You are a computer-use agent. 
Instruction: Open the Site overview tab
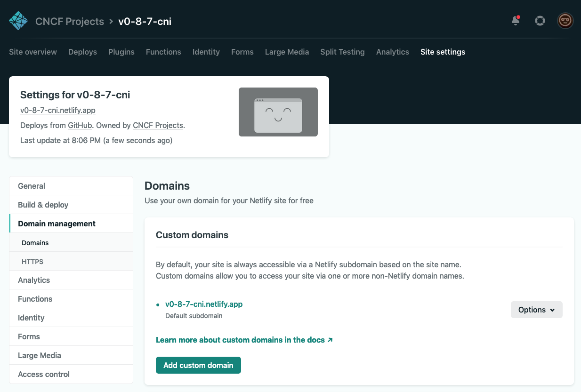point(33,52)
